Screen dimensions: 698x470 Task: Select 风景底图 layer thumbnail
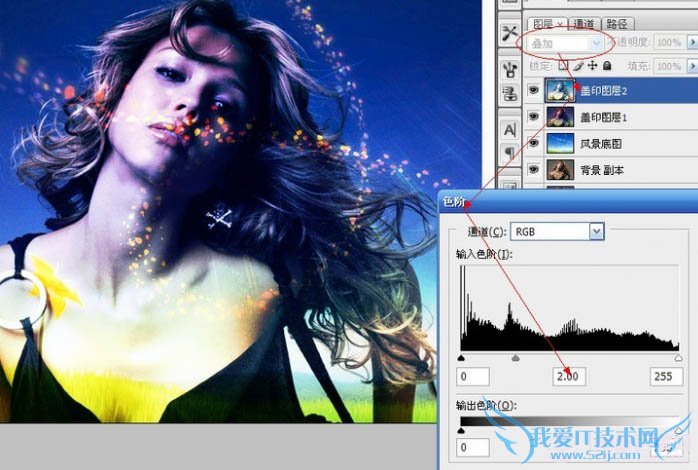pos(560,143)
